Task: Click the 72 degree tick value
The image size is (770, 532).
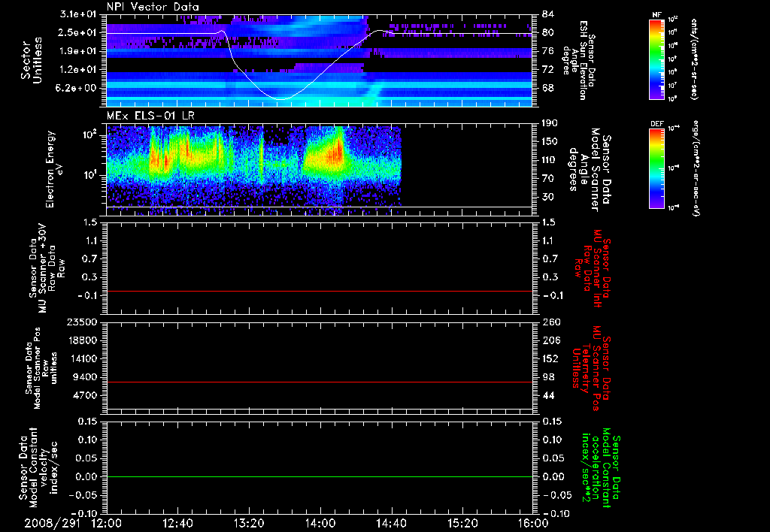Action: click(x=548, y=70)
